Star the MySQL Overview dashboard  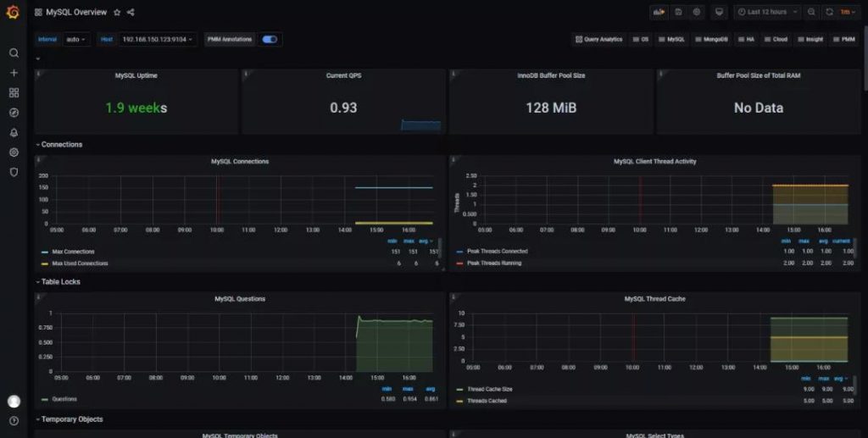117,12
